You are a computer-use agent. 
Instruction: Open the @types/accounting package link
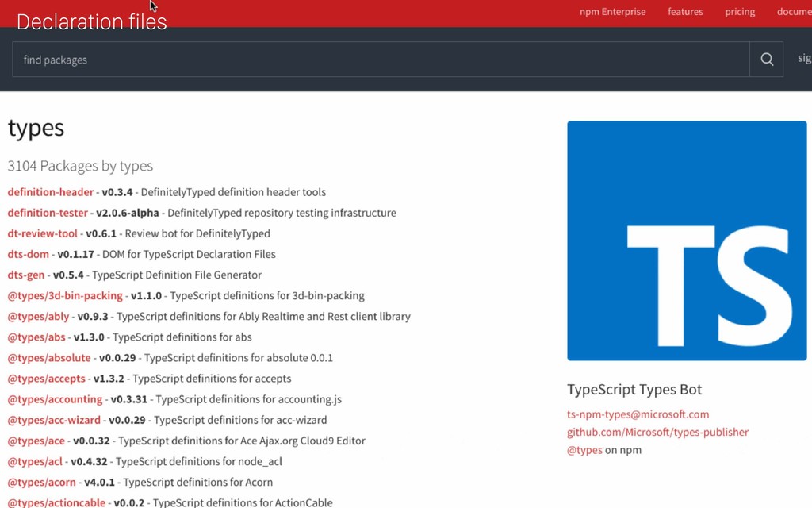coord(55,399)
